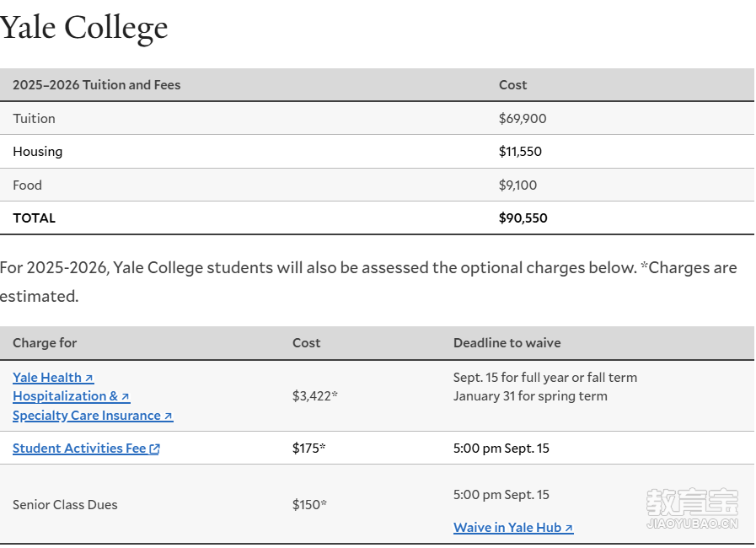756x548 pixels.
Task: Click the Yale Health link text
Action: pyautogui.click(x=46, y=378)
